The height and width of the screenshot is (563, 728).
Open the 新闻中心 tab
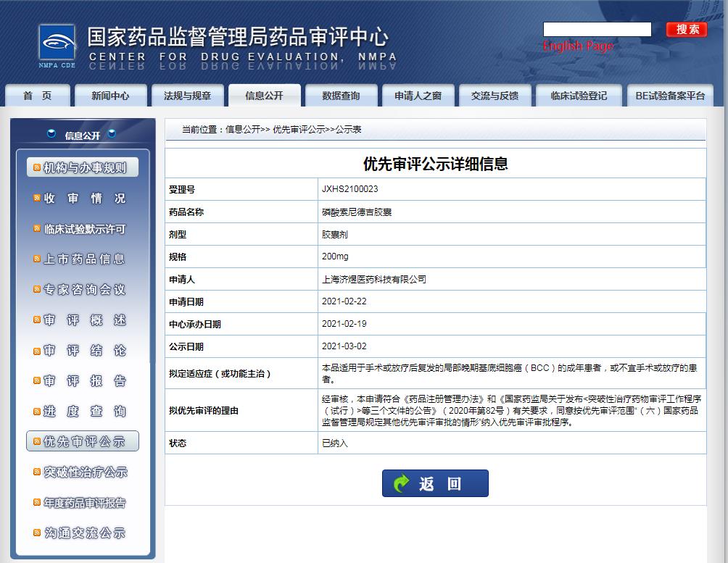tap(110, 96)
